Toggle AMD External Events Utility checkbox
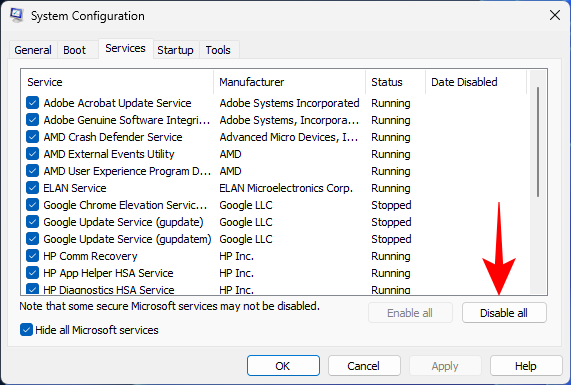 [32, 154]
